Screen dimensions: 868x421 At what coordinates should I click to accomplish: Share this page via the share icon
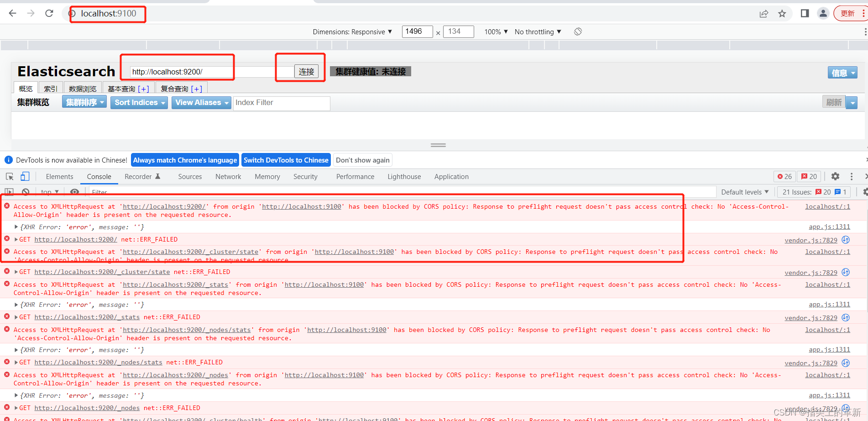click(763, 14)
